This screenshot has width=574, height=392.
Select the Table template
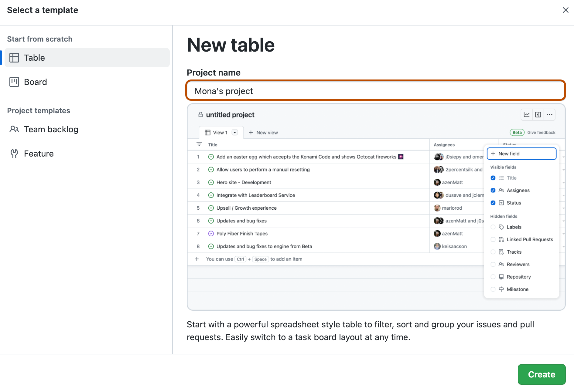pyautogui.click(x=87, y=58)
